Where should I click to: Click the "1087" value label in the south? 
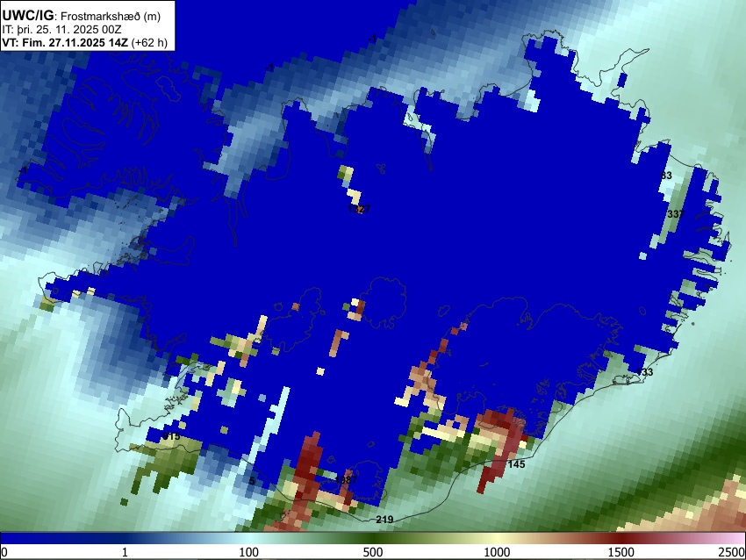(346, 479)
